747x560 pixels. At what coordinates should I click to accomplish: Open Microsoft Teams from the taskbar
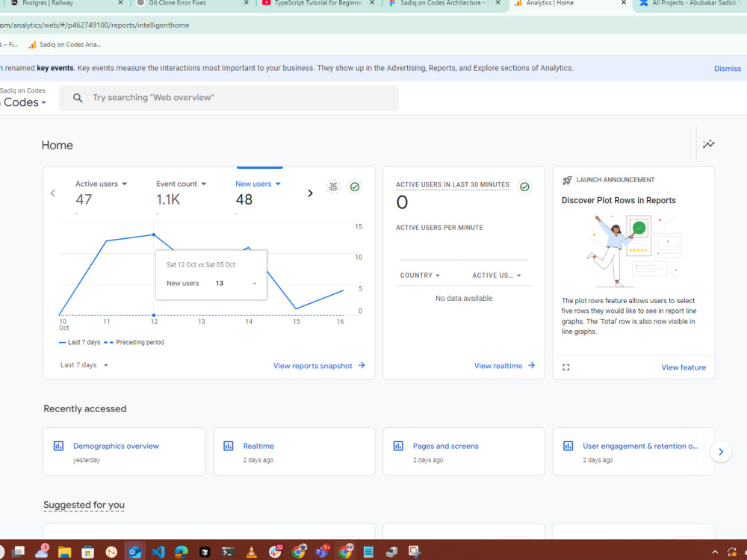(x=323, y=551)
